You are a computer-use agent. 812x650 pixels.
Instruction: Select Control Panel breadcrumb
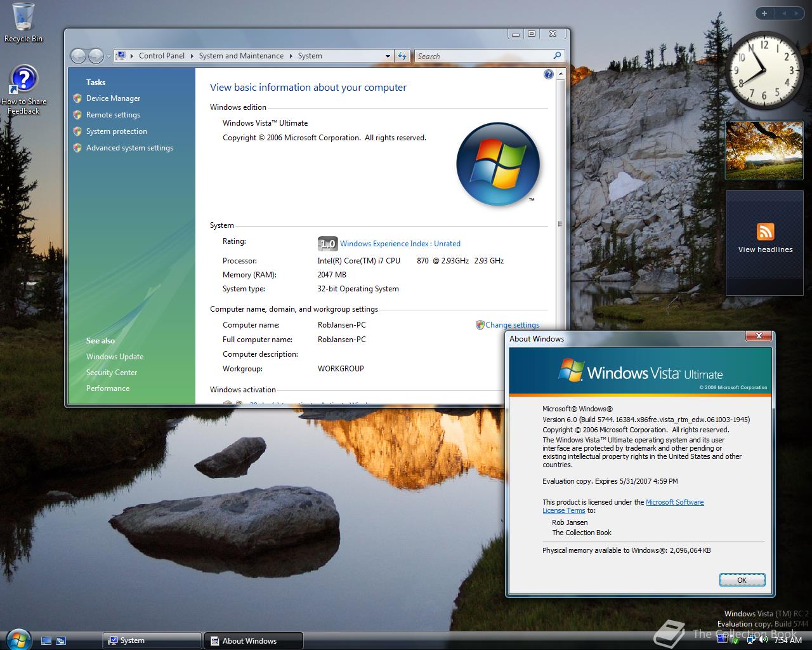point(162,56)
